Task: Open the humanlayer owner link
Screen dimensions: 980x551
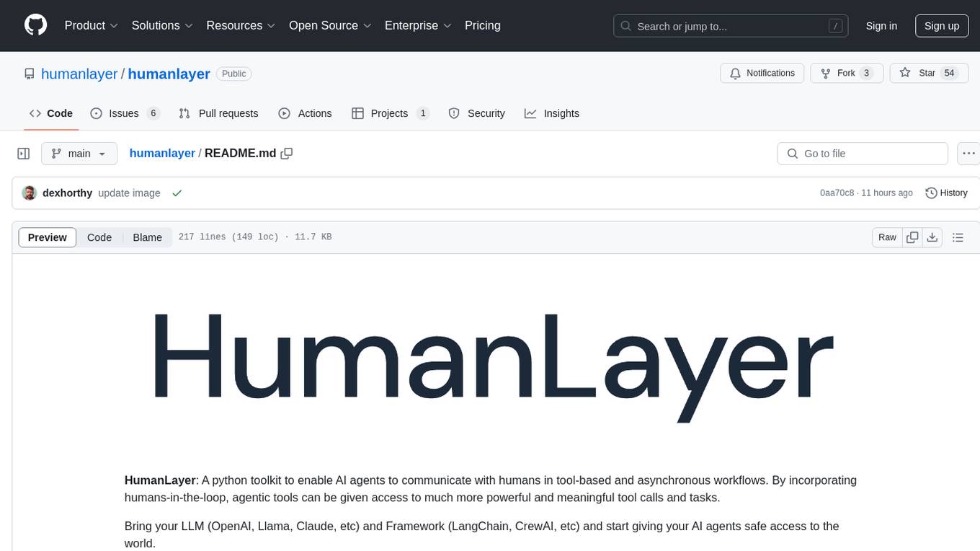Action: (x=79, y=74)
